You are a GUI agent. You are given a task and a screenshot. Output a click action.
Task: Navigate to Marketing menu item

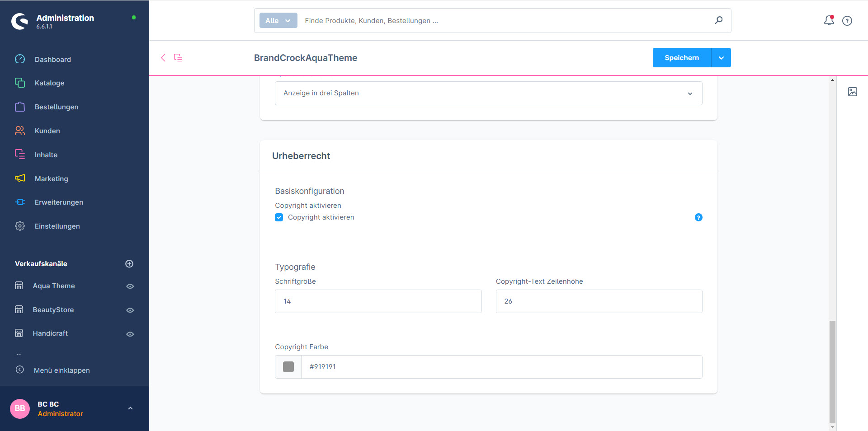click(51, 179)
